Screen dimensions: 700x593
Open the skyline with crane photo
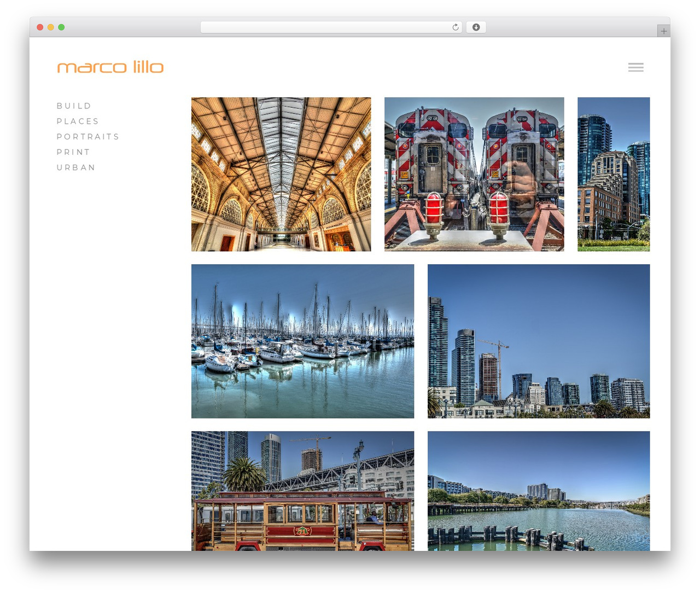click(x=539, y=341)
